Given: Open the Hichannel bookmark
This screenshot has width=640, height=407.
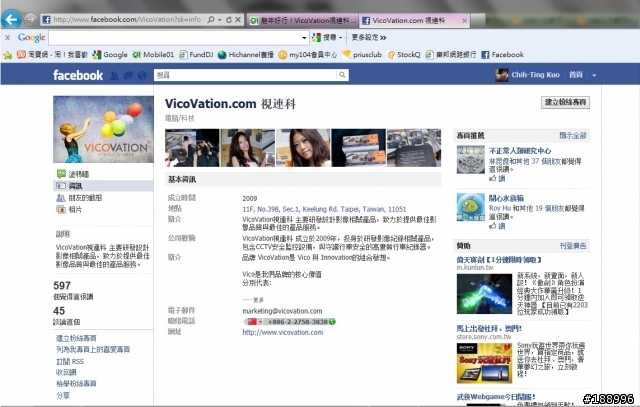Looking at the screenshot, I should 246,55.
